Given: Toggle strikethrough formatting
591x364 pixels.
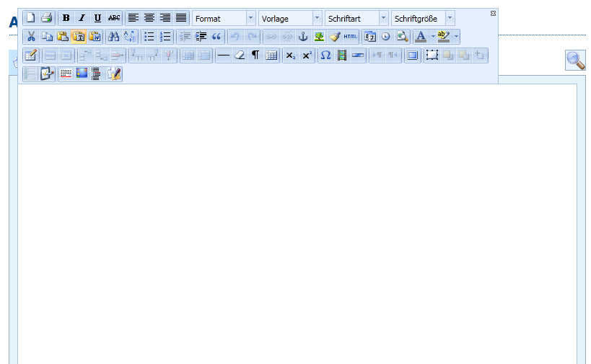Looking at the screenshot, I should click(x=114, y=18).
